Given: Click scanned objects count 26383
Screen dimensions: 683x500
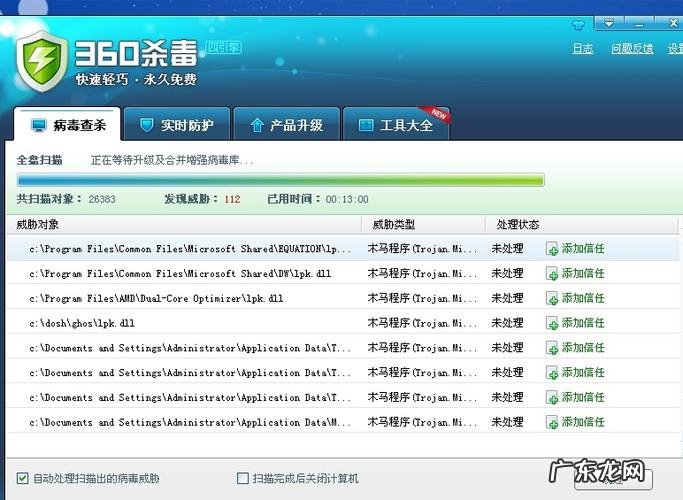Looking at the screenshot, I should 102,199.
